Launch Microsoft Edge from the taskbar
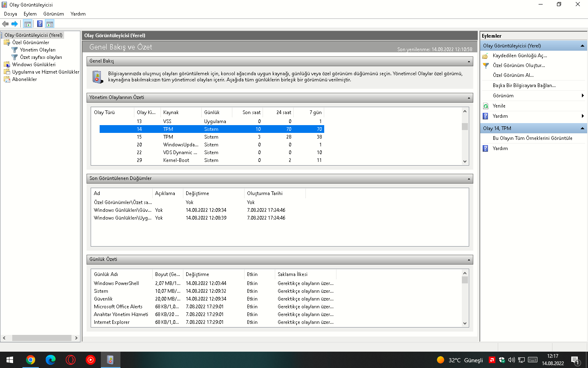 click(x=50, y=360)
